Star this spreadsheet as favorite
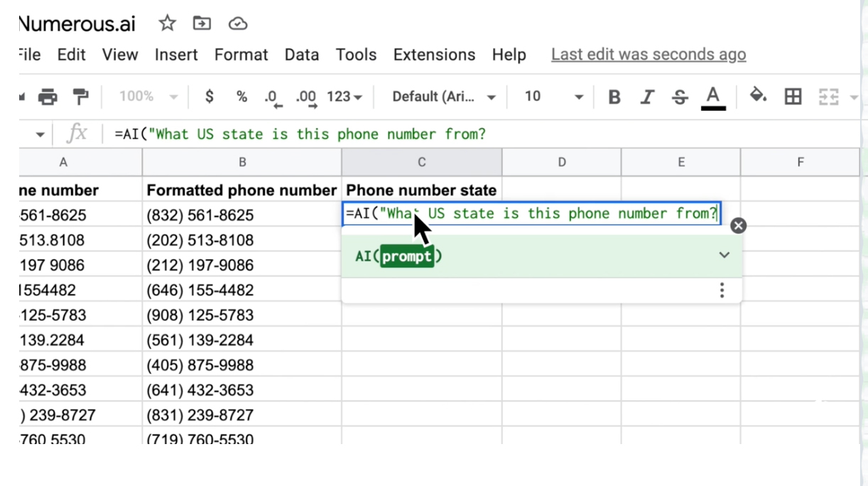The height and width of the screenshot is (486, 868). coord(167,23)
